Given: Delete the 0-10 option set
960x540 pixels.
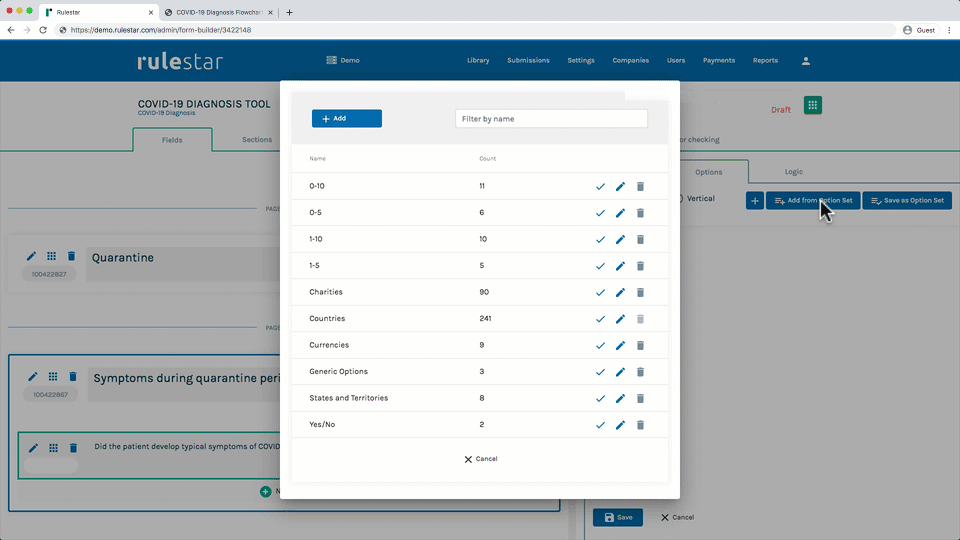Looking at the screenshot, I should (x=640, y=187).
